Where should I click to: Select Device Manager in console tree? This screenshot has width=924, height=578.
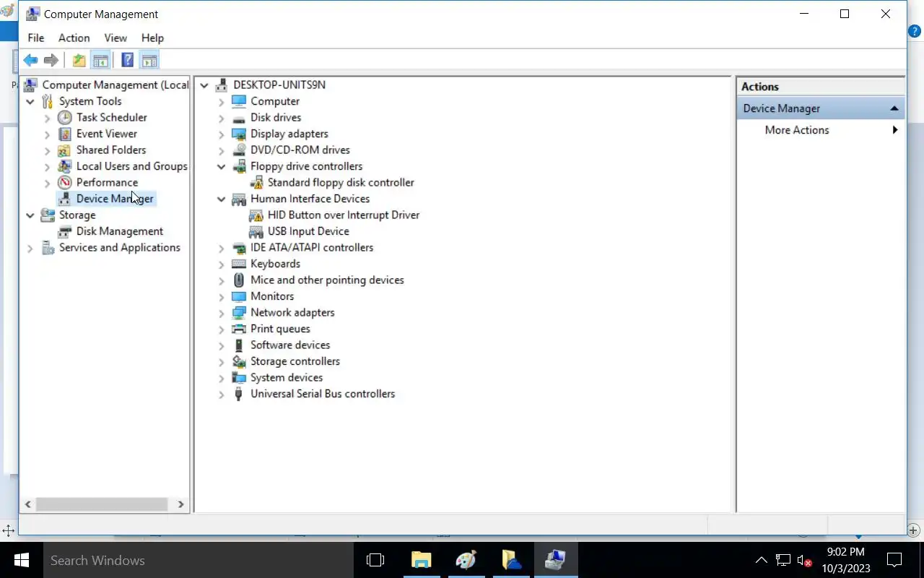115,199
